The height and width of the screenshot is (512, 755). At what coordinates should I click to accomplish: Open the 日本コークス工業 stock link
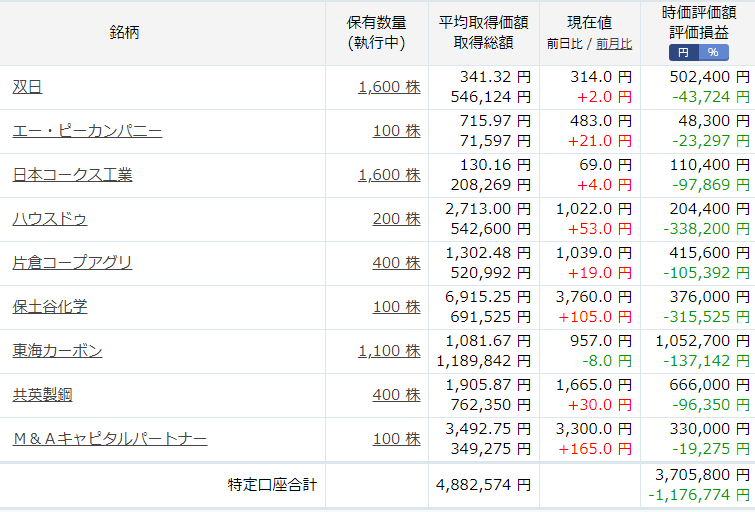[x=72, y=175]
